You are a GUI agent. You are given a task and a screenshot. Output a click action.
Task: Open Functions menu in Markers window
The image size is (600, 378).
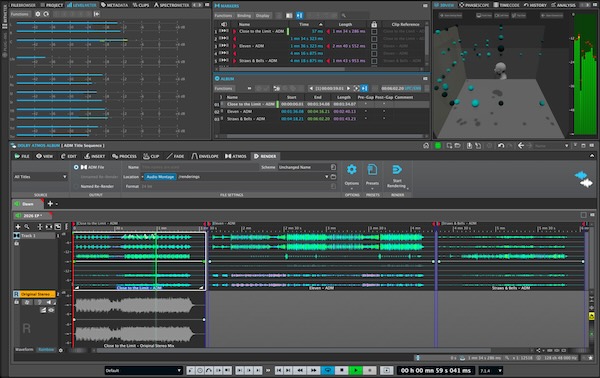coord(223,16)
